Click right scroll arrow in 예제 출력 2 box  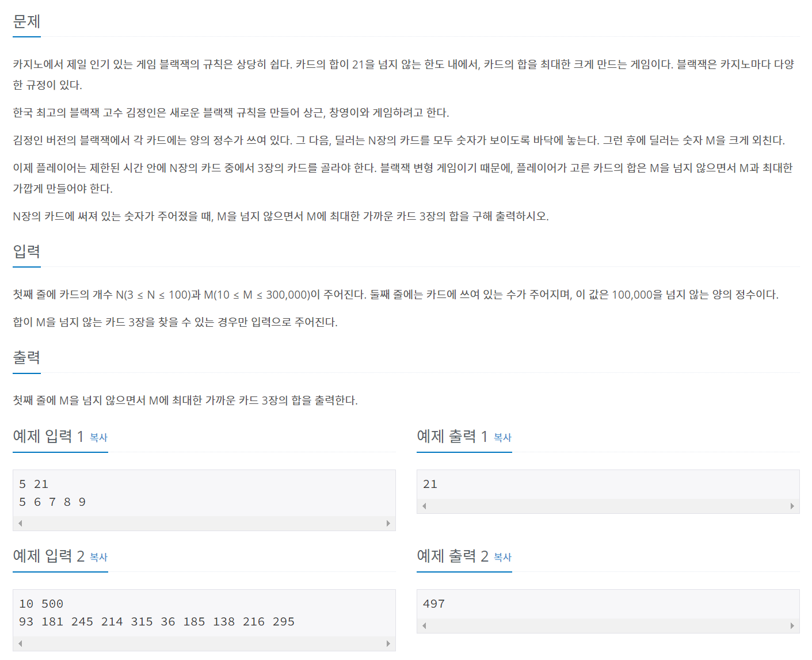click(x=792, y=625)
